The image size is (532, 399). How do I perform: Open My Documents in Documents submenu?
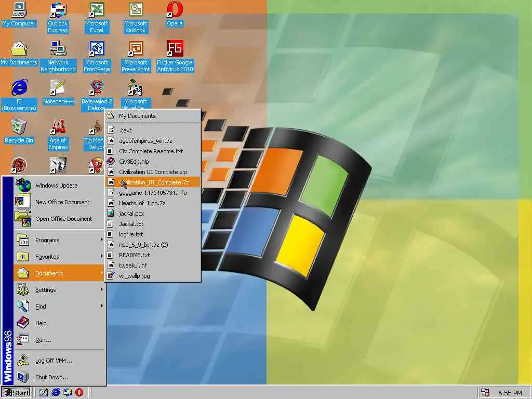pos(153,116)
